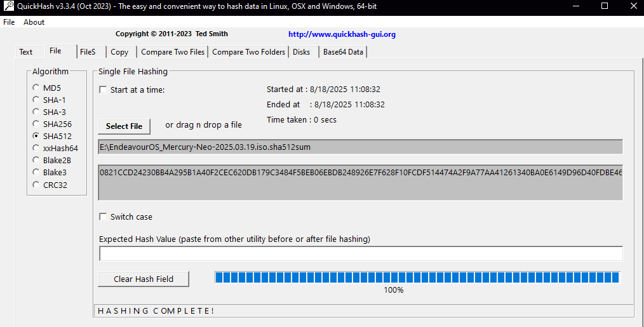Select the MD5 algorithm radio button
Screen dimensions: 644x327
click(x=36, y=88)
